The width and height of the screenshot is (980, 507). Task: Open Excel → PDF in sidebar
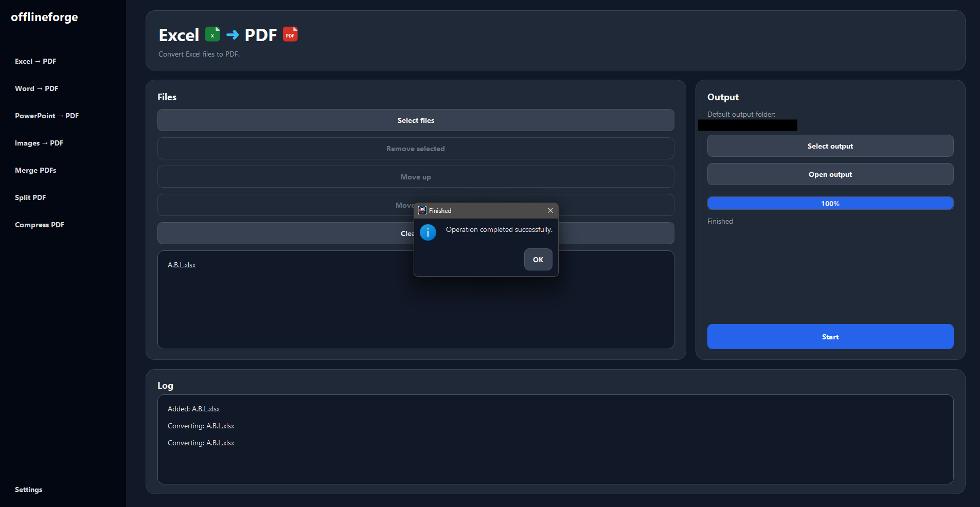(35, 61)
